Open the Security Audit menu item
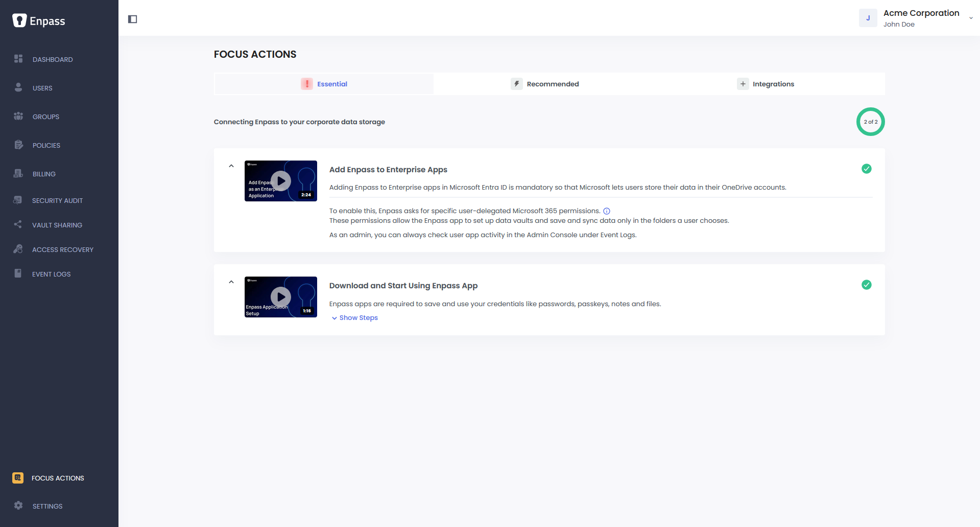The image size is (980, 527). (x=57, y=201)
